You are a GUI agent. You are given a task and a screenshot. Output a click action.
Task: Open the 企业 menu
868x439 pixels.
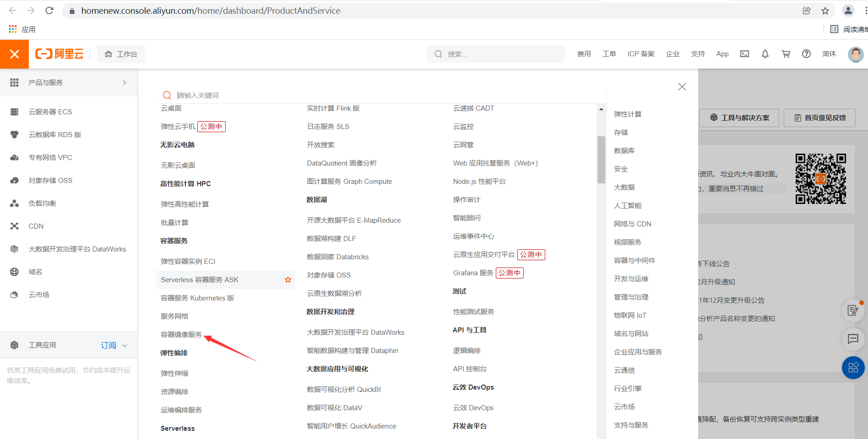tap(673, 54)
